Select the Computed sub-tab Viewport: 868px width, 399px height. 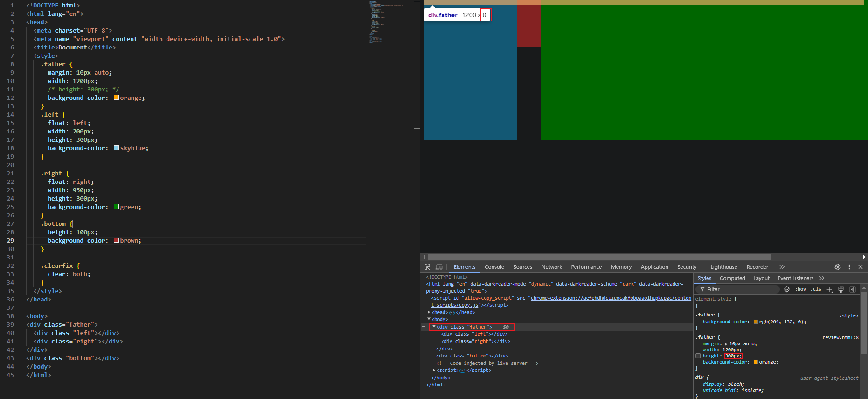pos(732,278)
